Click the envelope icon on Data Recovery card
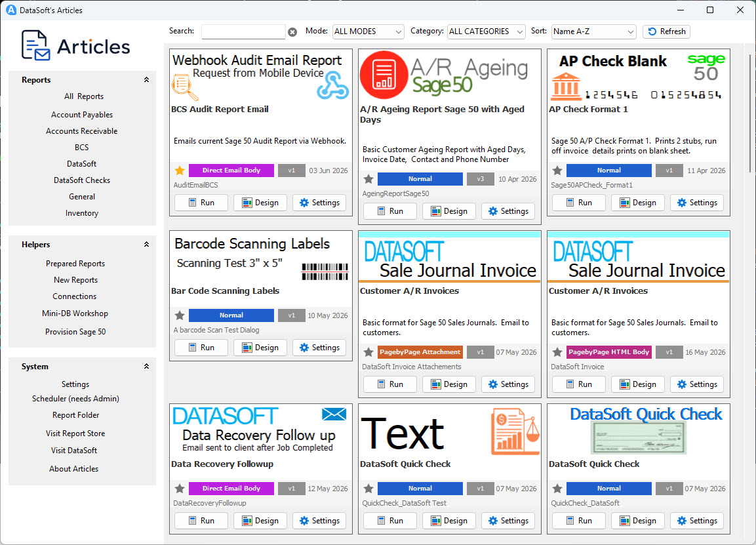This screenshot has width=756, height=545. click(x=334, y=414)
